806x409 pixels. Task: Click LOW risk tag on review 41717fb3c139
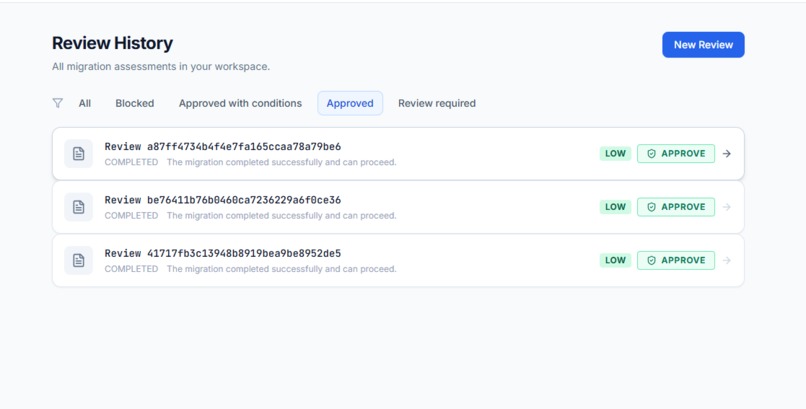coord(615,261)
